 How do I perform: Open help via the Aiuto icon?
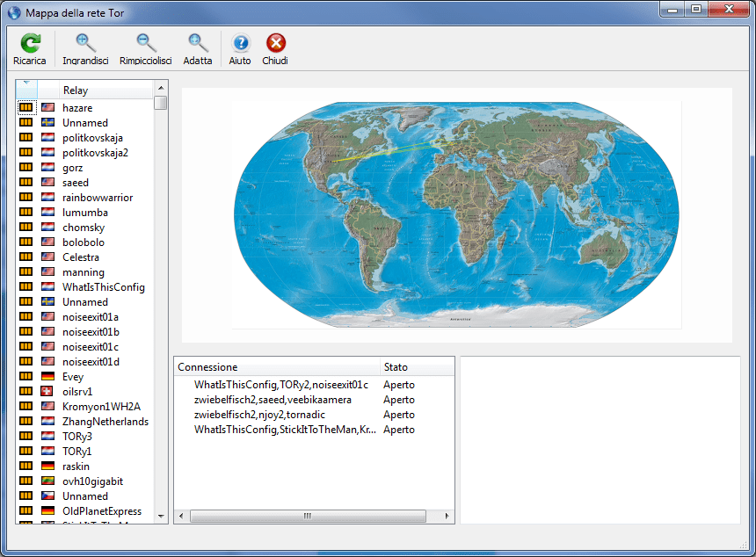(x=240, y=43)
